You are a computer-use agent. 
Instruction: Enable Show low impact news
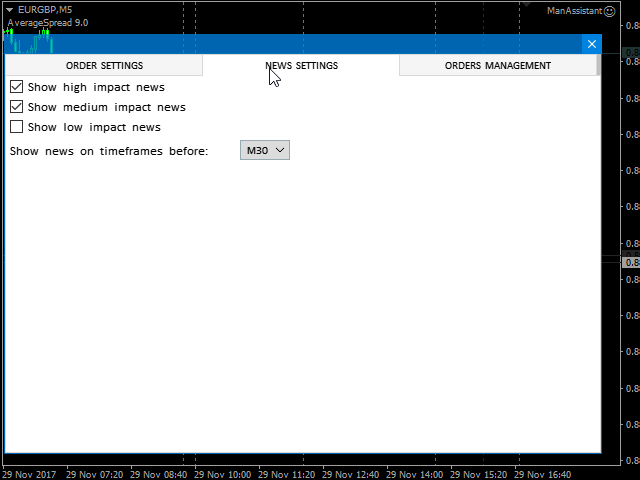point(16,127)
